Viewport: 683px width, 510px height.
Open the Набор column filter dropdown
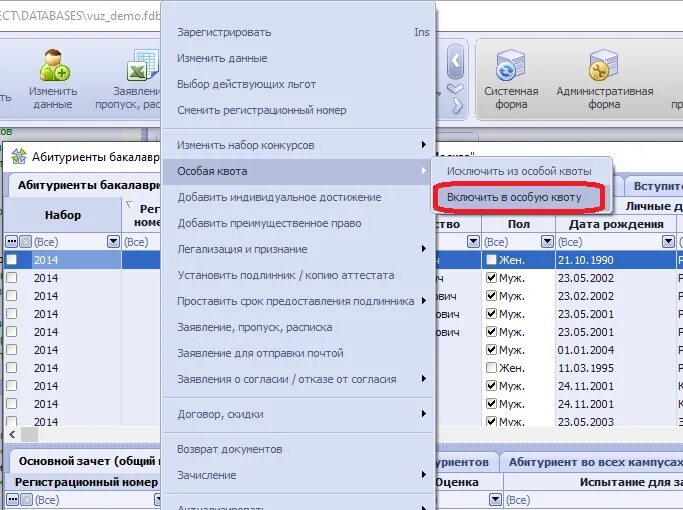pos(113,241)
